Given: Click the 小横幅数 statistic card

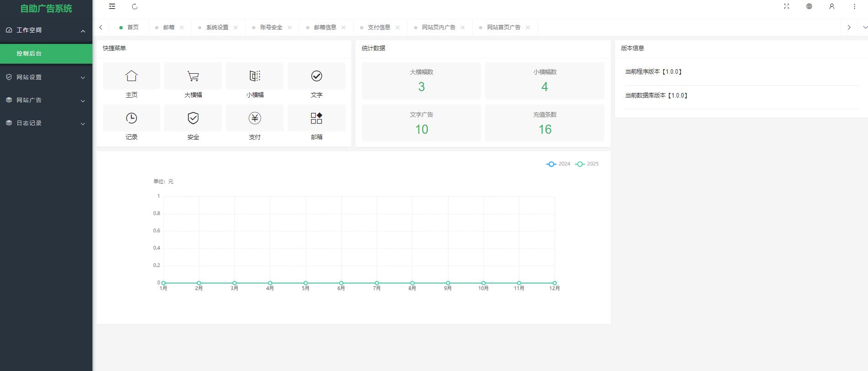Looking at the screenshot, I should pos(545,81).
